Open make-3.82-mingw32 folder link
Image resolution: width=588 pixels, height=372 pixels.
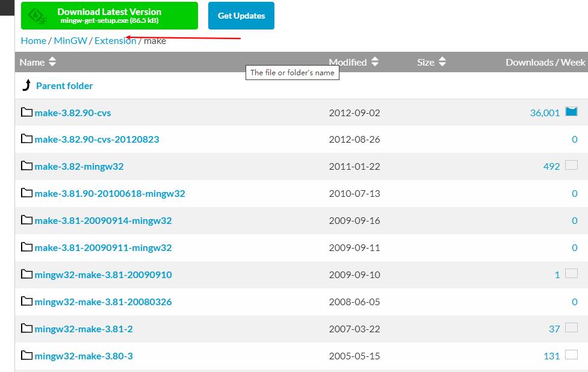click(x=79, y=167)
